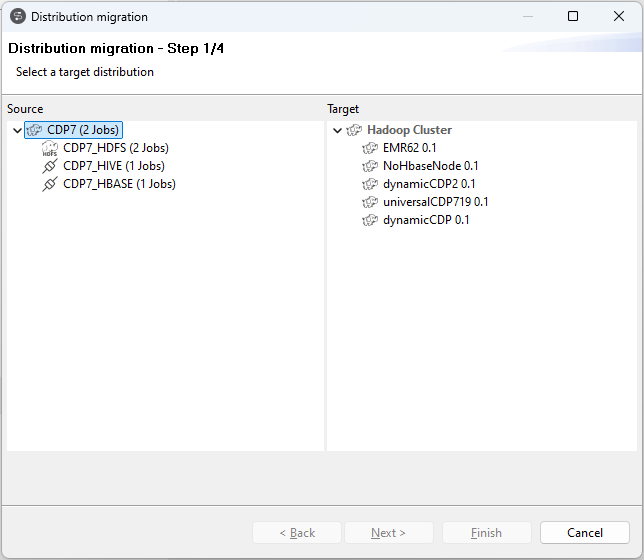Click the EMR62 cluster icon
This screenshot has height=560, width=644.
coord(370,148)
